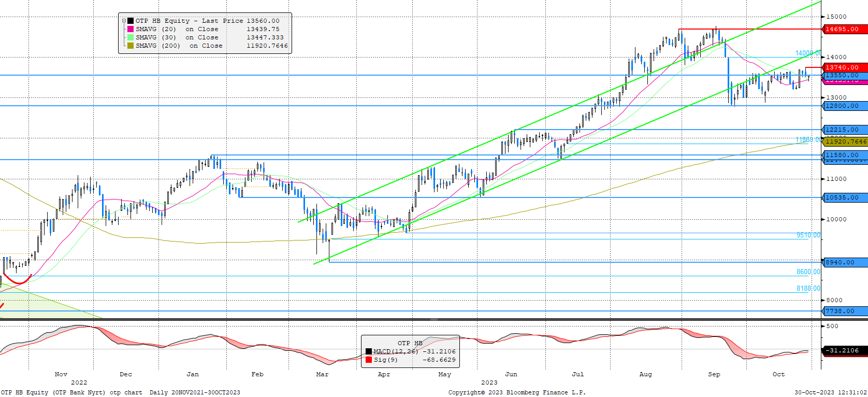Click the 14000.00 horizontal line annotation

point(808,53)
